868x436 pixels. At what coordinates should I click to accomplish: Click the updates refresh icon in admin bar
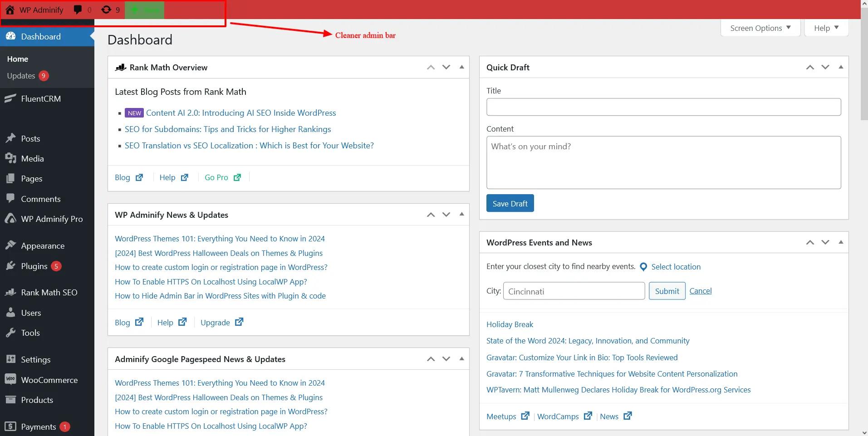[106, 10]
